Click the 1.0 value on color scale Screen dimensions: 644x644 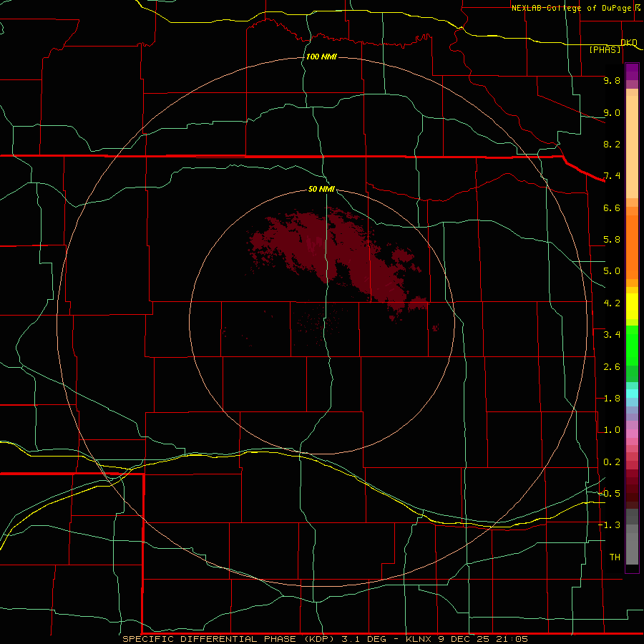tap(612, 430)
